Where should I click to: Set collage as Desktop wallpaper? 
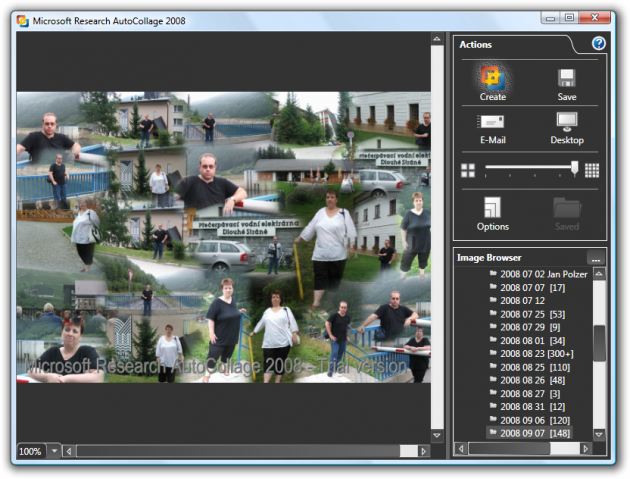click(567, 123)
